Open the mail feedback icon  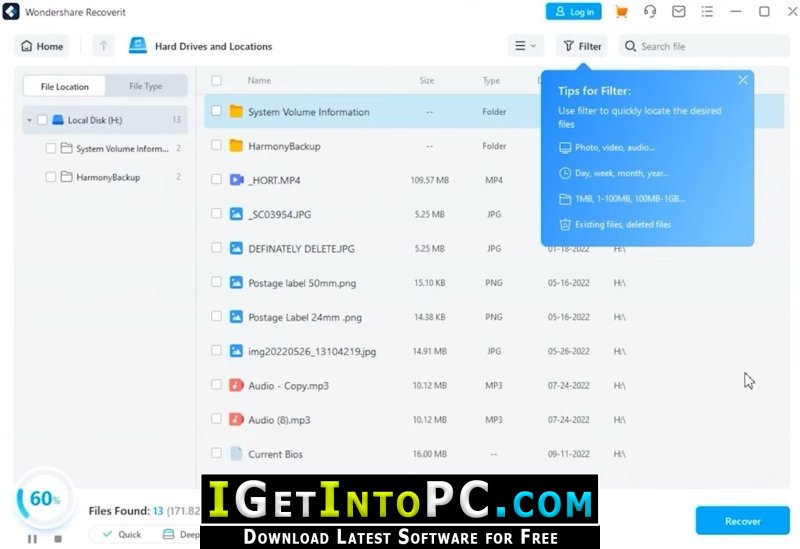pos(678,12)
